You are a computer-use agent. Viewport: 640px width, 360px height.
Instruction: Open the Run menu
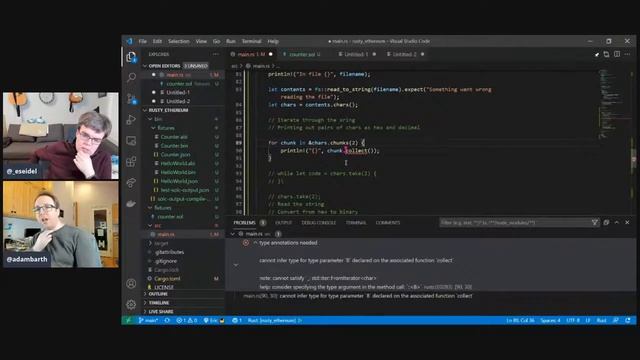pos(231,41)
